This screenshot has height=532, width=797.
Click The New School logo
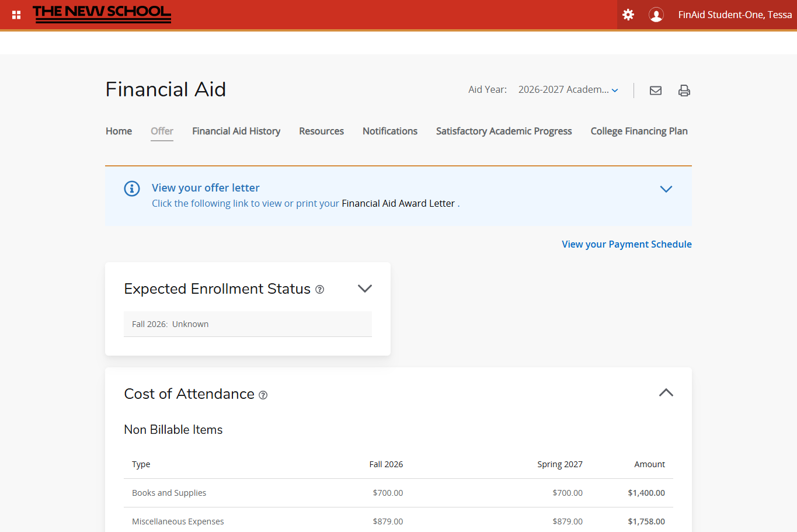pyautogui.click(x=102, y=14)
